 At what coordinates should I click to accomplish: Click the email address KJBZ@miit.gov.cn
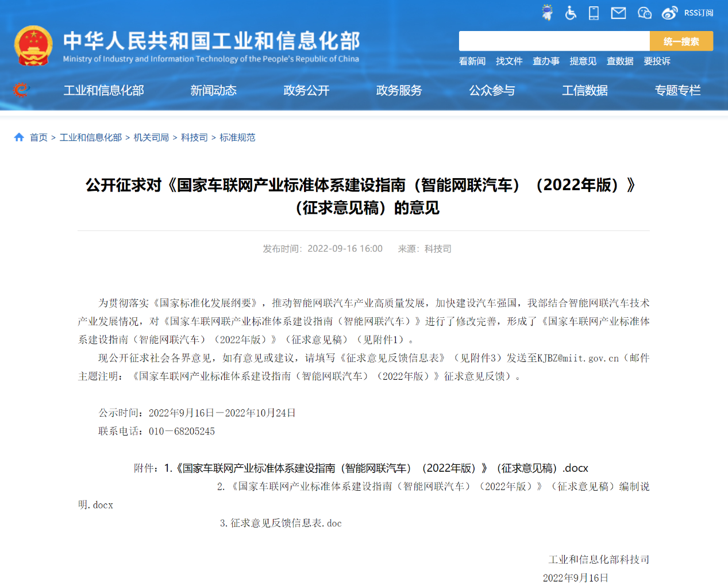pos(578,358)
